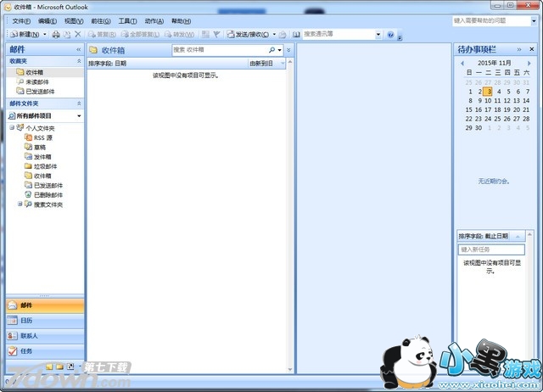The width and height of the screenshot is (543, 392).
Task: Select November 3 in the calendar
Action: (488, 92)
